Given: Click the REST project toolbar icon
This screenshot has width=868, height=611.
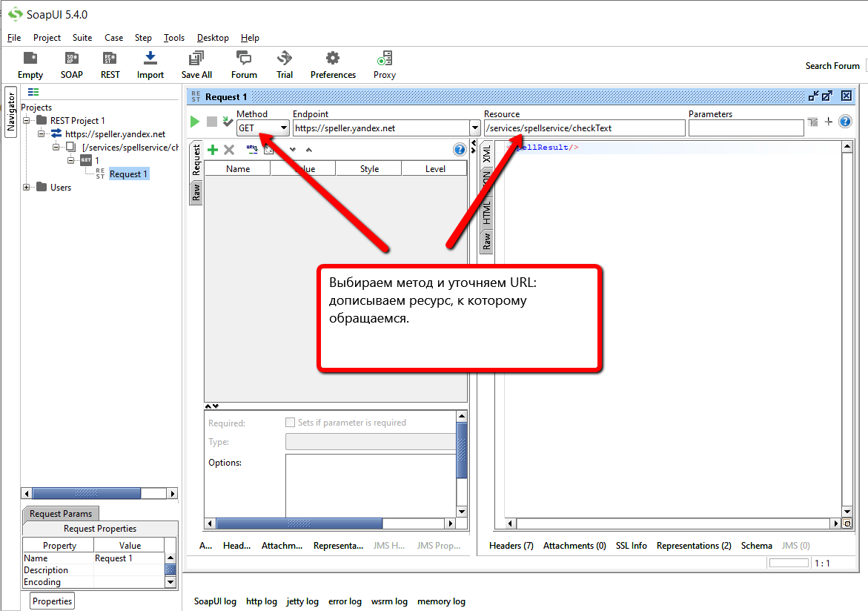Looking at the screenshot, I should (110, 65).
